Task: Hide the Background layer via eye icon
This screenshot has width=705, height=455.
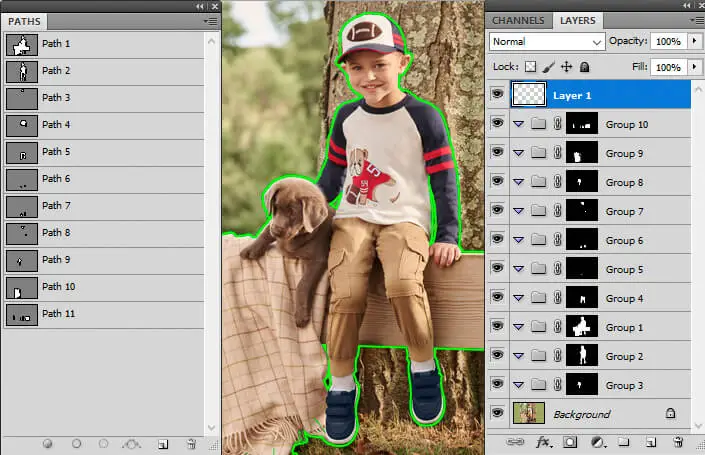Action: [497, 413]
